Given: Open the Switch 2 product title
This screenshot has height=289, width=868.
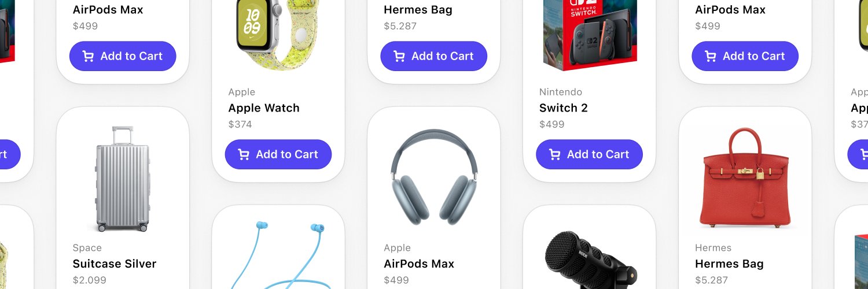Looking at the screenshot, I should coord(564,108).
